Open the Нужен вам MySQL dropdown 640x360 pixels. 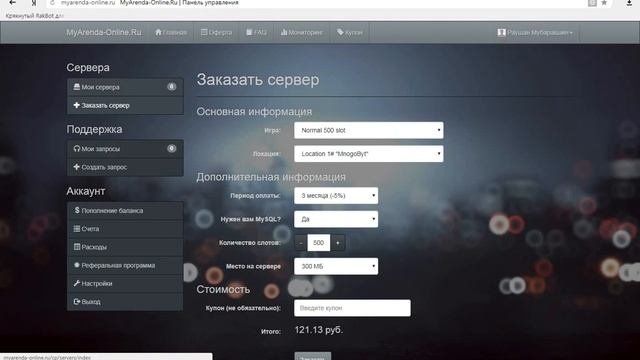336,219
